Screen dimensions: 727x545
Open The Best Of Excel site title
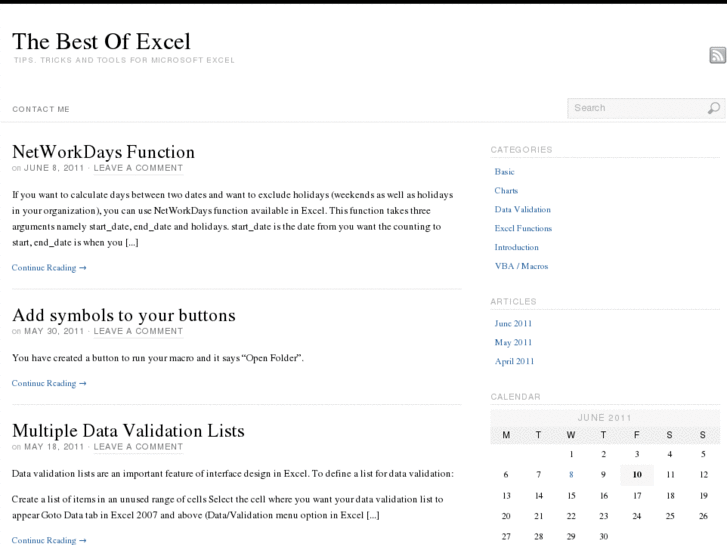tap(101, 41)
